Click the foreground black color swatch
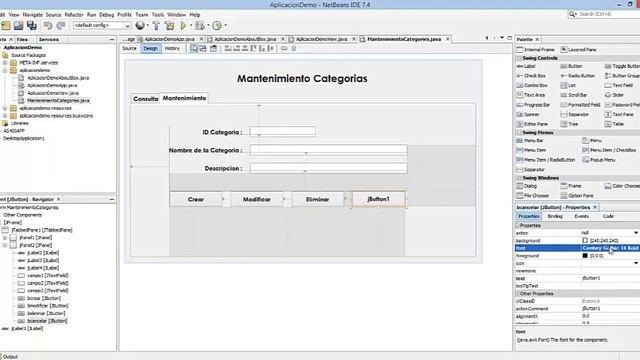 585,256
